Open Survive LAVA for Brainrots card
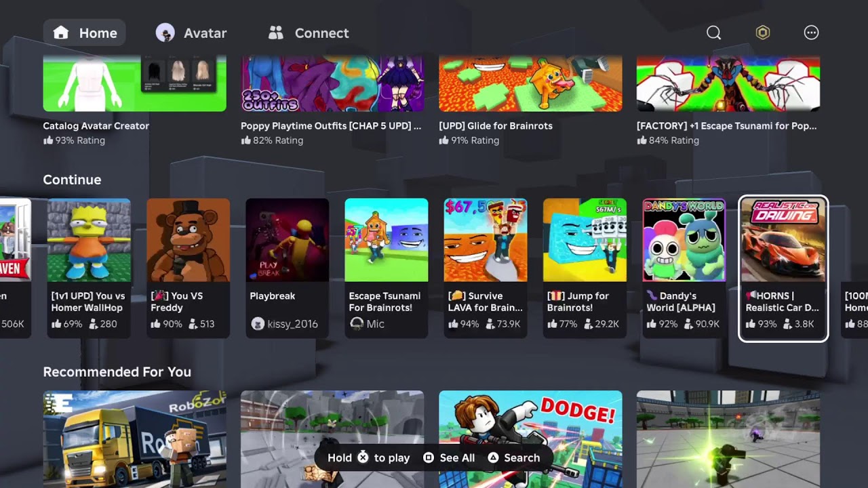The image size is (868, 488). point(485,268)
